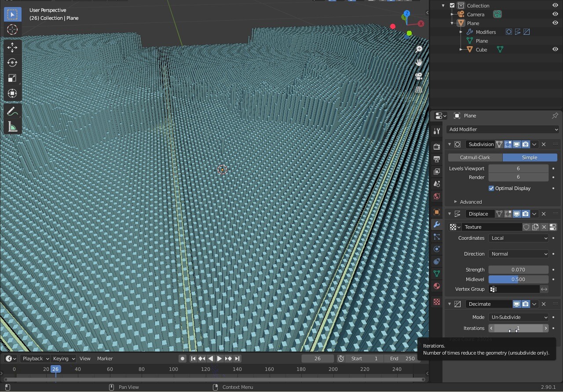Switch subdivision type to Catmull-Clark

tap(475, 158)
